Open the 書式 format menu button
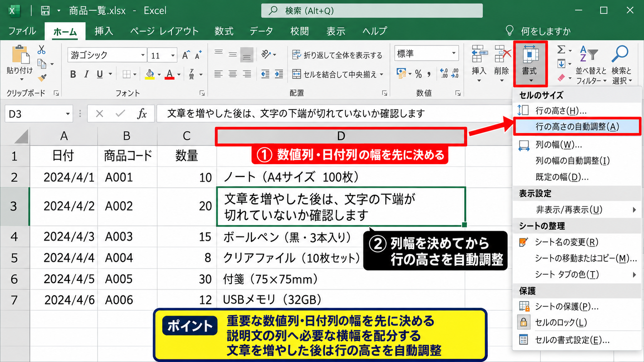Viewport: 644px width, 362px height. click(530, 63)
